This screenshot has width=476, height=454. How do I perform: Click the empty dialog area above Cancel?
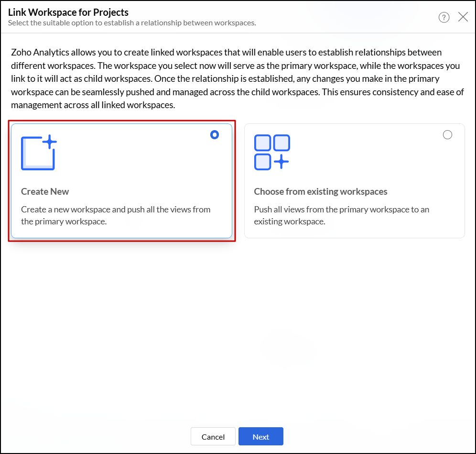tap(238, 335)
